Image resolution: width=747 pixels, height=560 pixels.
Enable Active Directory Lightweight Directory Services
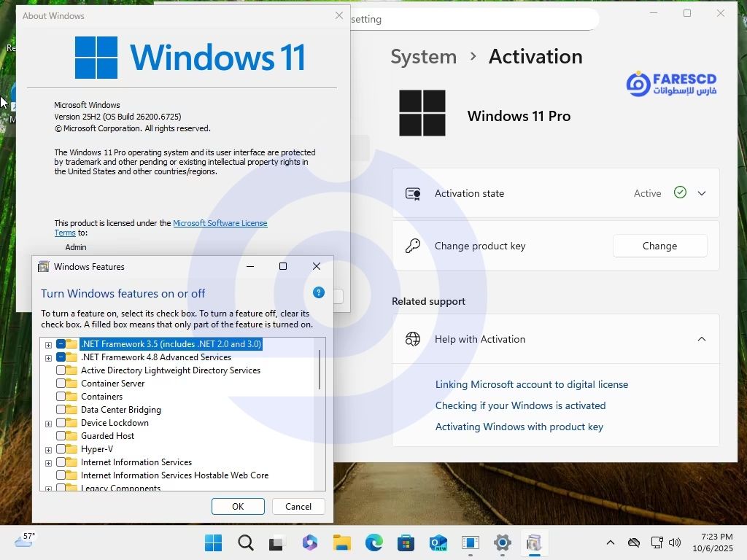(62, 370)
